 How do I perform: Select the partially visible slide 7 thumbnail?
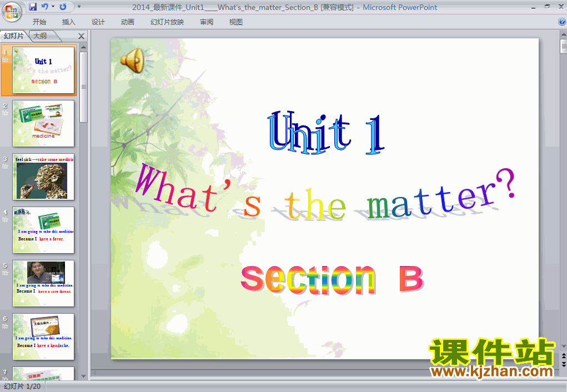pos(43,374)
